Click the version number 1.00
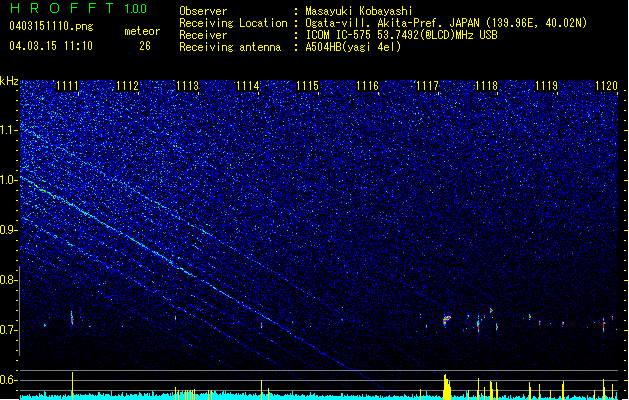 pos(136,8)
